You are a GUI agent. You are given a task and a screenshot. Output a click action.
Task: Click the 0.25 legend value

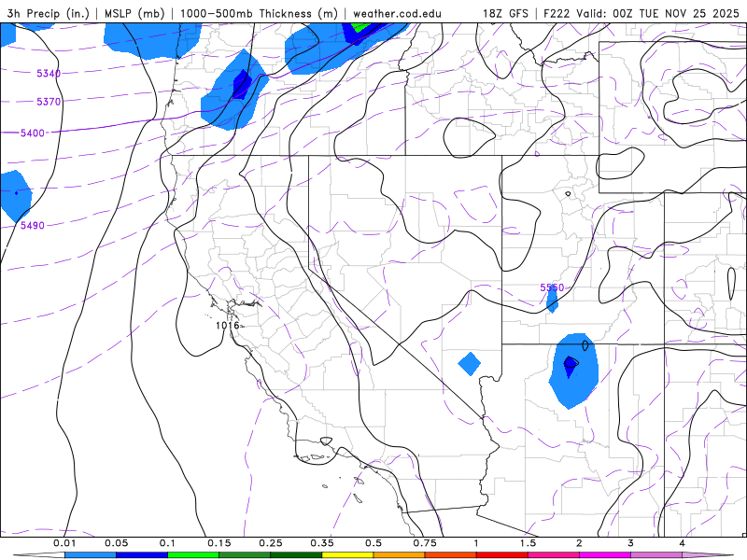pyautogui.click(x=271, y=543)
